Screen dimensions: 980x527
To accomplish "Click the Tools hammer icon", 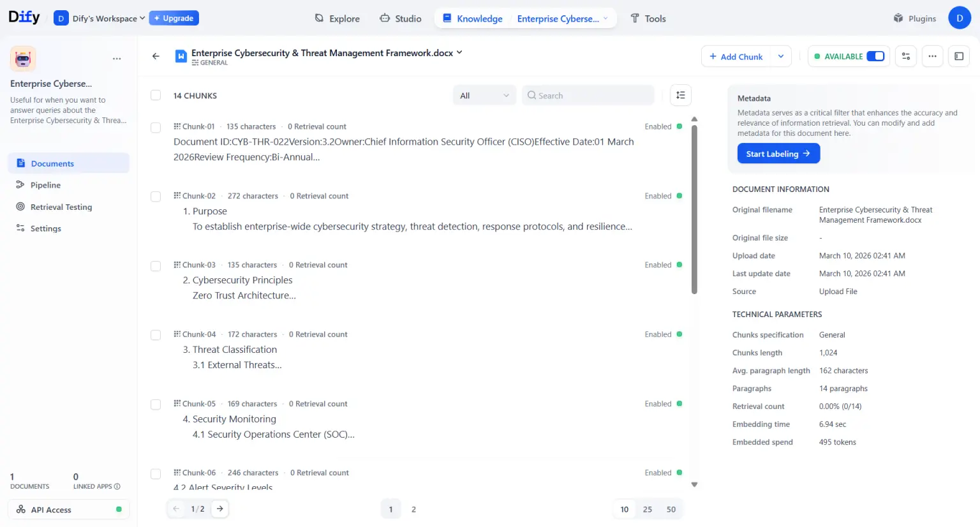I will pos(635,19).
